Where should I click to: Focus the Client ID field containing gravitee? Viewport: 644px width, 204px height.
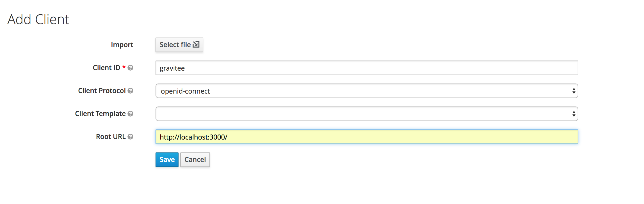(x=366, y=68)
